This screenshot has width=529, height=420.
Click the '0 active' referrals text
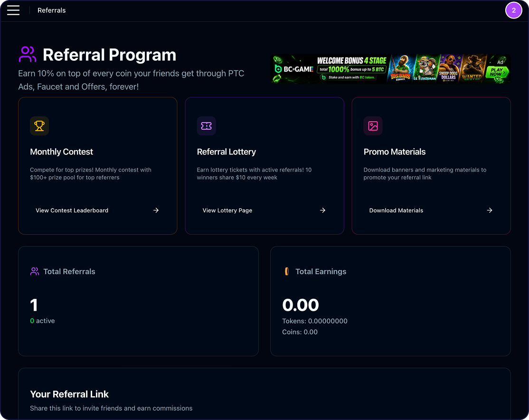[43, 321]
